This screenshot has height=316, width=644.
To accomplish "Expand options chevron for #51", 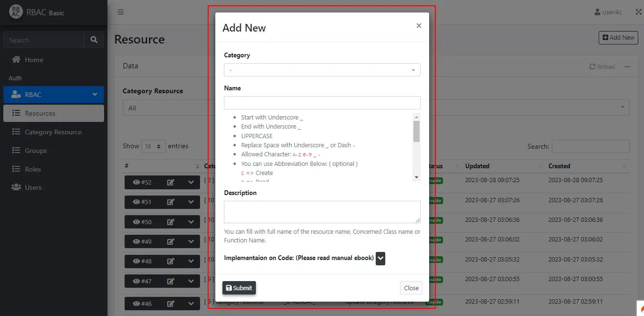I will coord(191,202).
